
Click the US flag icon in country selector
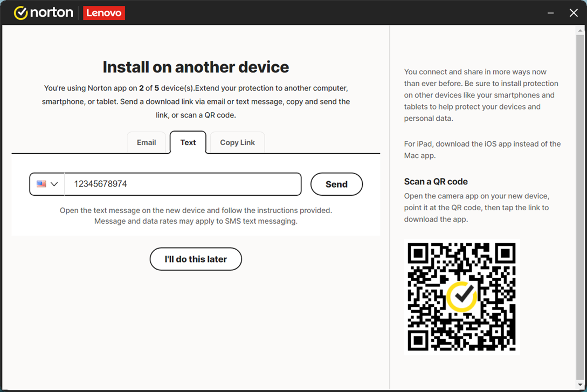point(42,184)
